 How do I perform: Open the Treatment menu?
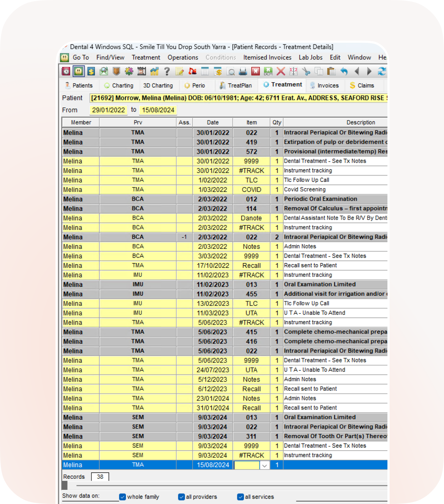click(146, 57)
